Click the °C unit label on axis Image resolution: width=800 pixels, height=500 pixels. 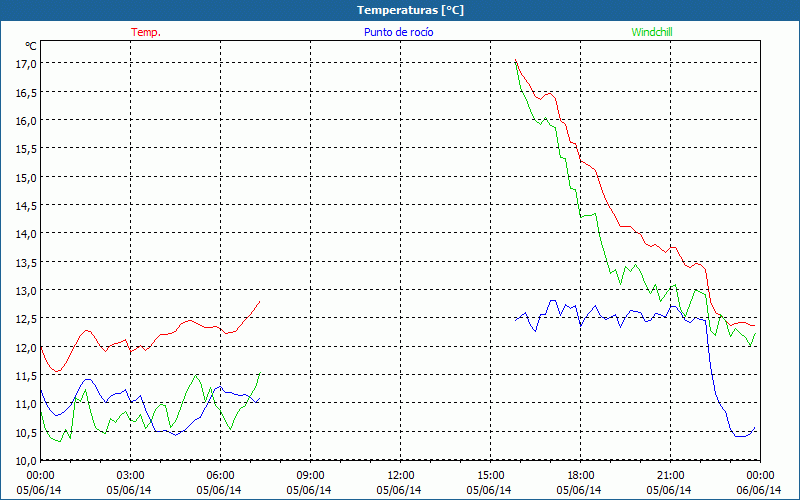pos(31,46)
